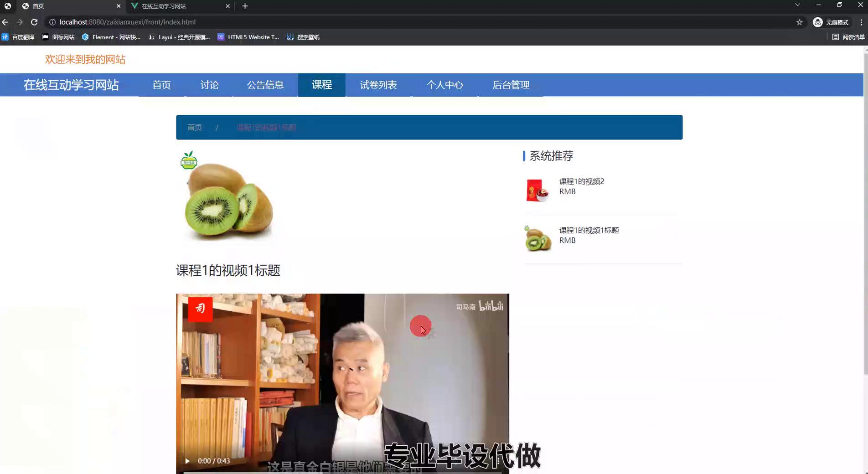
Task: Open the 百度翻译 bookmark
Action: [18, 37]
